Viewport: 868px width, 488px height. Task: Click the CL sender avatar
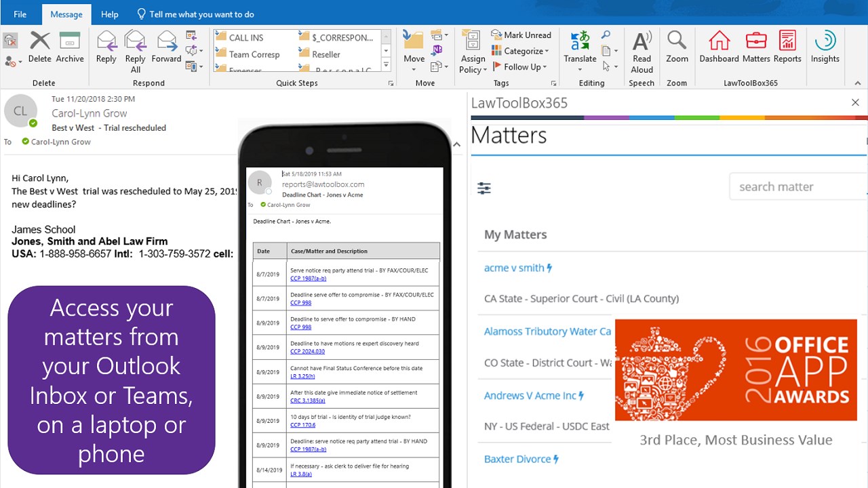[x=20, y=111]
